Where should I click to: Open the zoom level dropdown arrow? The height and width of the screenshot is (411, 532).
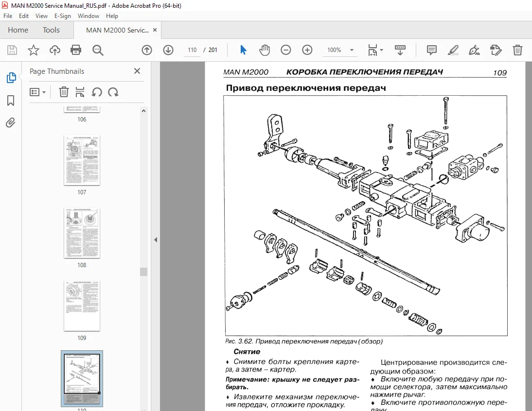click(x=352, y=50)
